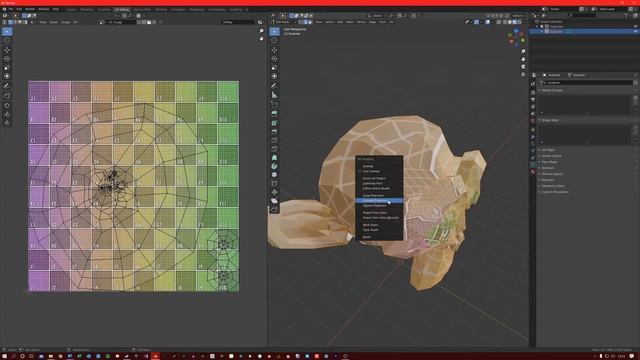Select the Knife tool
Image resolution: width=640 pixels, height=360 pixels.
(274, 149)
